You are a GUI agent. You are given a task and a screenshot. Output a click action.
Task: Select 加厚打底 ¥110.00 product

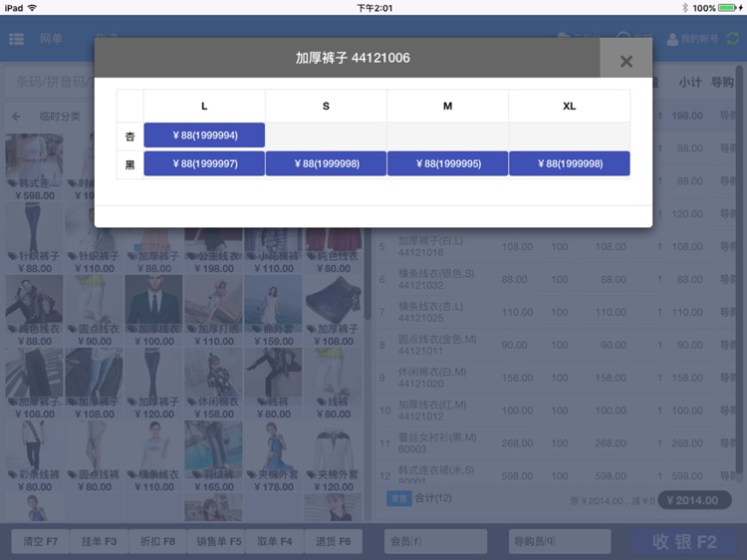click(213, 311)
